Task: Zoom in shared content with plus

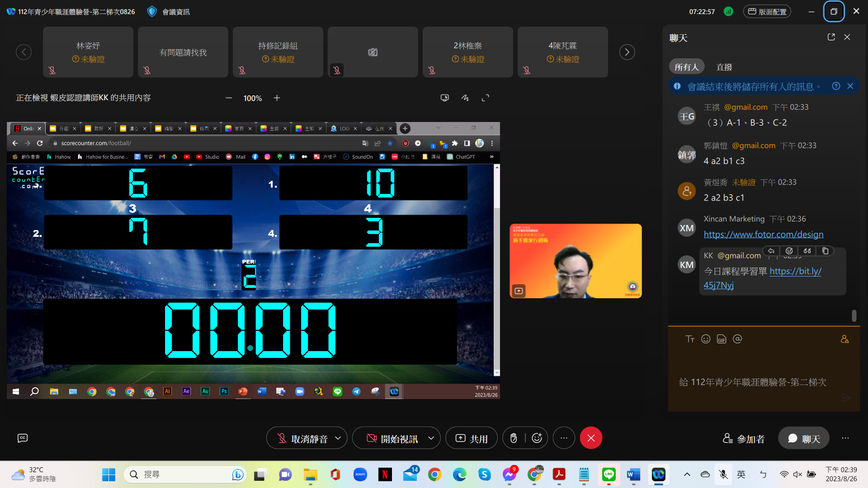Action: point(277,98)
